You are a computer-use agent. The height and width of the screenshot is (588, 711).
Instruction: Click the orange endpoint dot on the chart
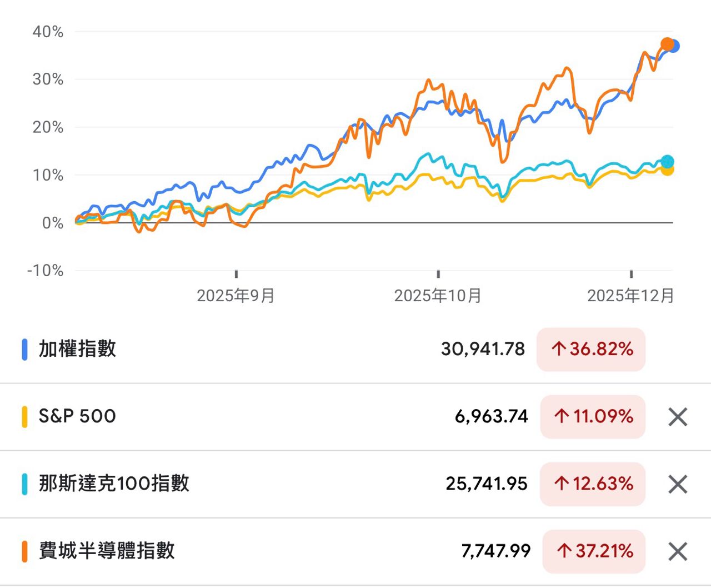(667, 44)
